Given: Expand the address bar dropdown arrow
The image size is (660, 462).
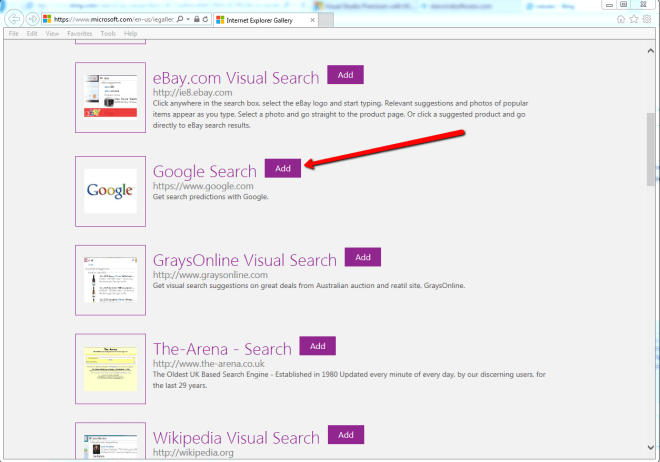Looking at the screenshot, I should [186, 19].
